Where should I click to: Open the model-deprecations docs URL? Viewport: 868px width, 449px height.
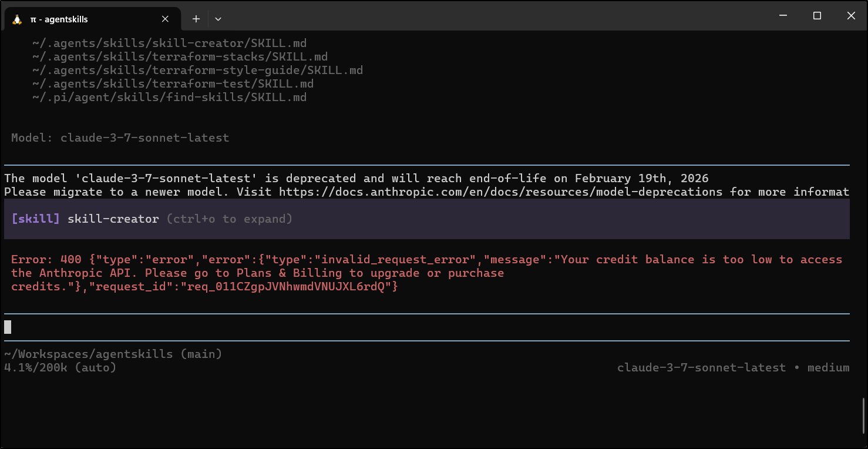pos(500,192)
